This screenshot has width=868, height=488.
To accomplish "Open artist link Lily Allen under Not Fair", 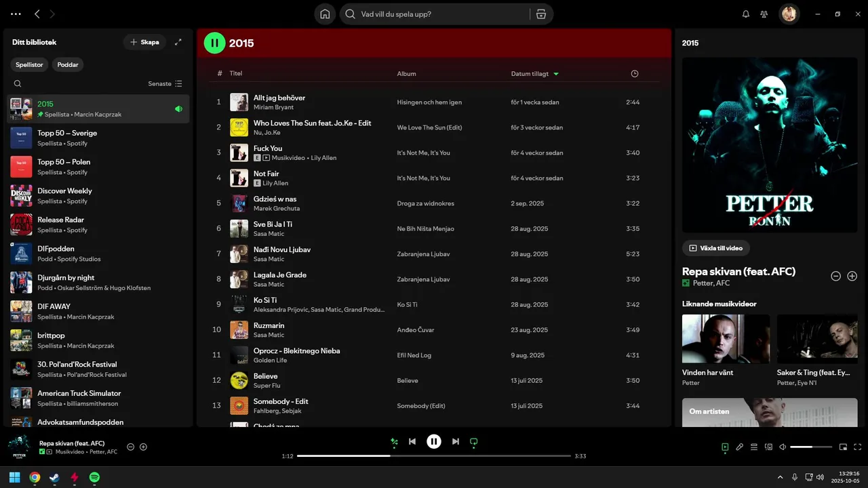I will point(275,183).
